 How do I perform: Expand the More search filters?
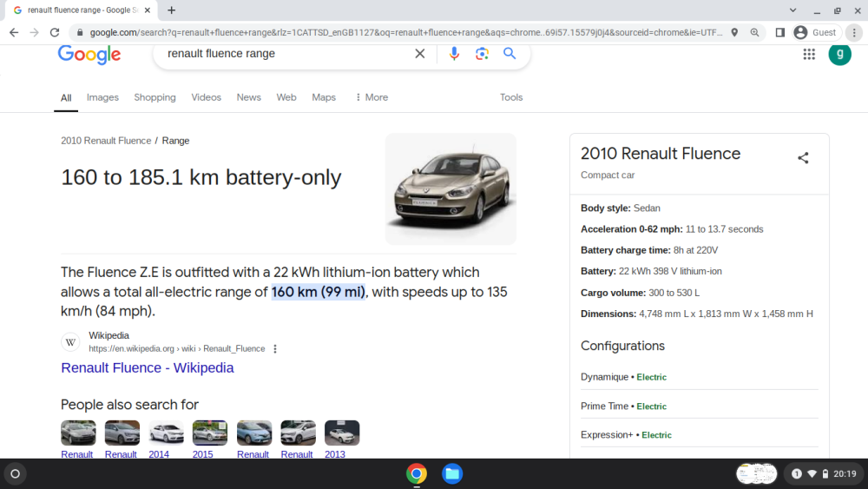372,97
